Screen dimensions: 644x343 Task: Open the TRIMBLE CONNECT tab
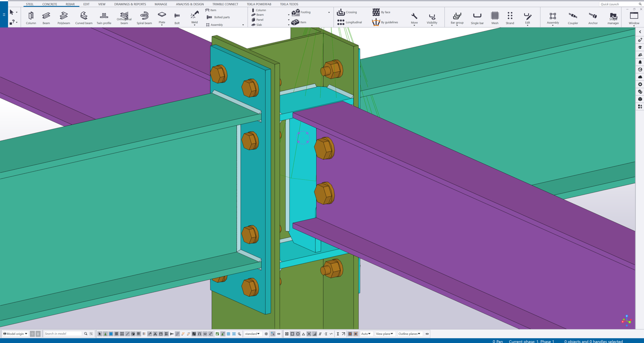225,4
